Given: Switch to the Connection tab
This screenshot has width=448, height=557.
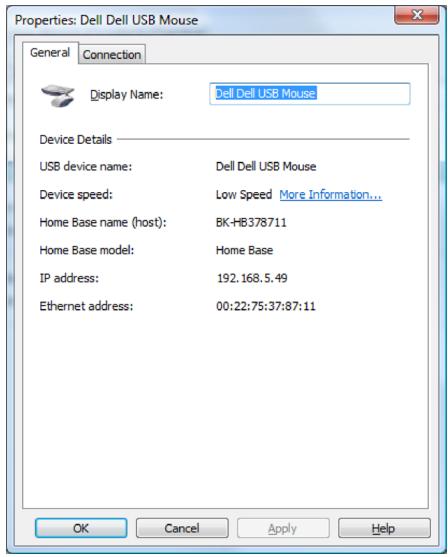Looking at the screenshot, I should coord(112,54).
